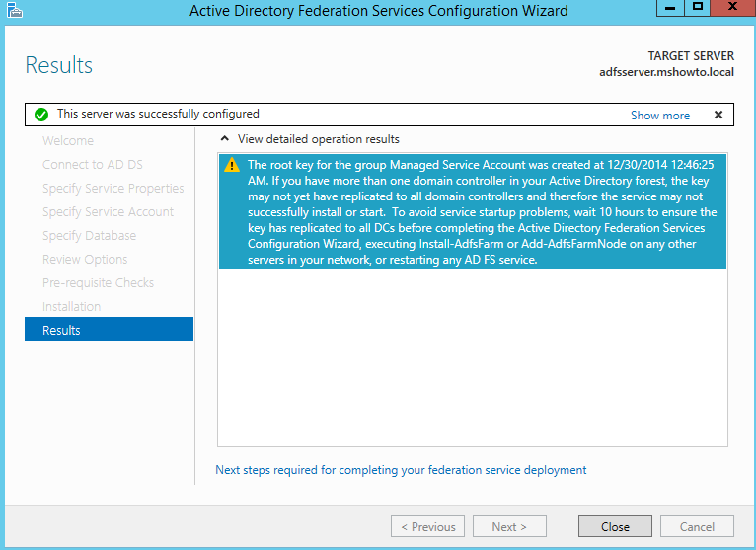Select the Installation step

[x=71, y=306]
